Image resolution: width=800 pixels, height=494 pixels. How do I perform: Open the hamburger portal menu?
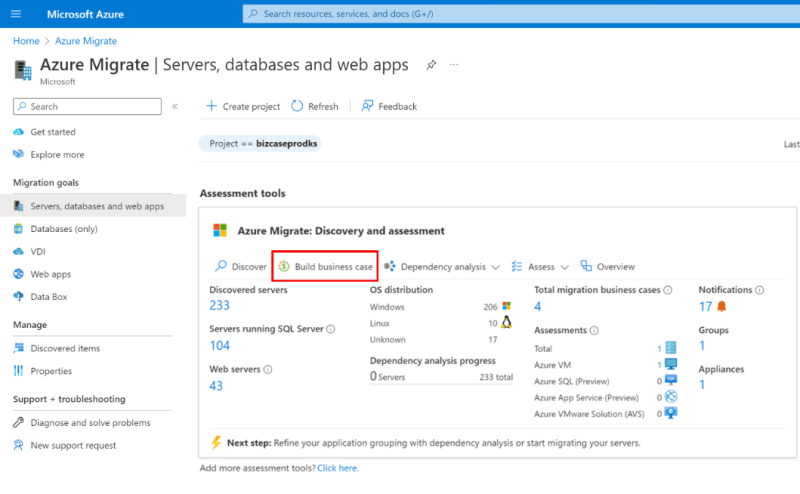click(x=16, y=14)
